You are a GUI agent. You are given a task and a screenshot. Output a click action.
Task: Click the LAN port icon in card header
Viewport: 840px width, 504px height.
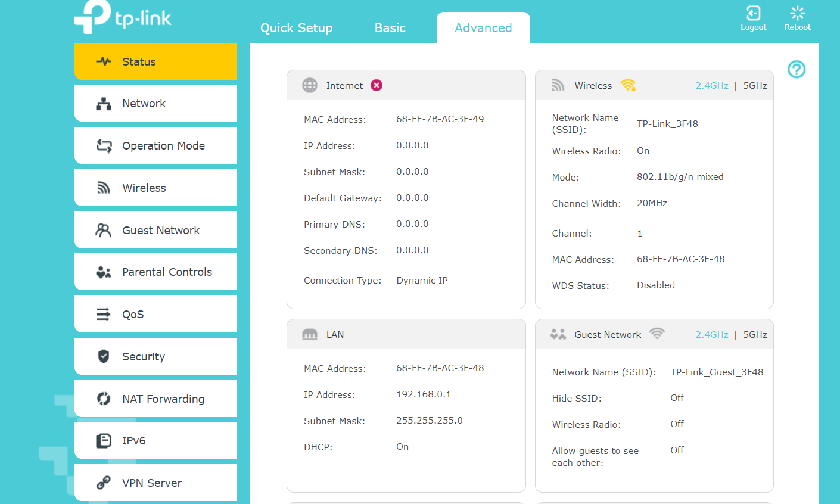[x=310, y=334]
